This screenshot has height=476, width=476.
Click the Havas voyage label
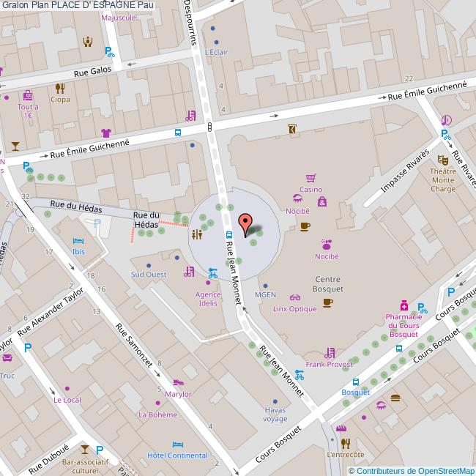(x=275, y=414)
